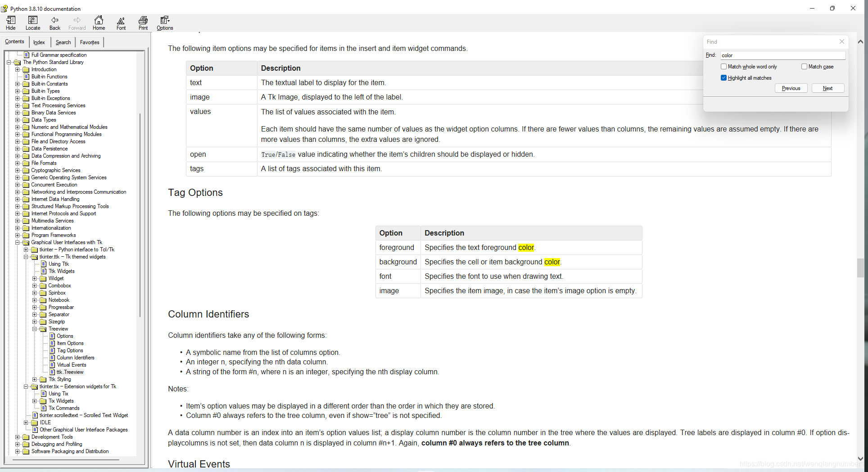Switch to the Contents tab
The image size is (868, 472).
tap(14, 41)
